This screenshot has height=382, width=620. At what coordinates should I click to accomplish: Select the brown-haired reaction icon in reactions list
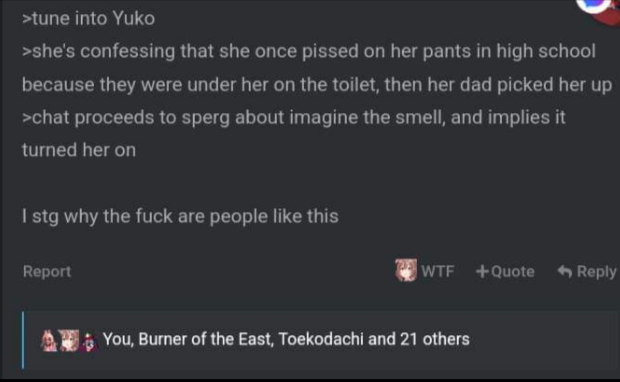point(69,340)
